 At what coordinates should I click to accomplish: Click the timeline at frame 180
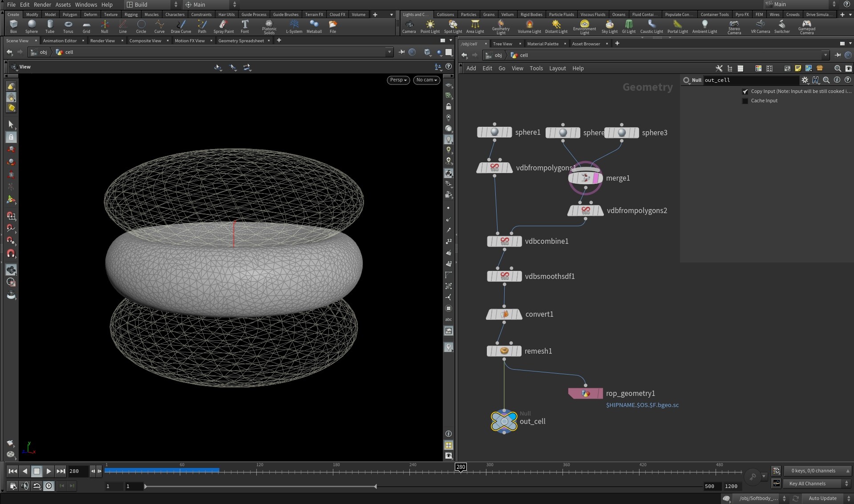pyautogui.click(x=333, y=471)
